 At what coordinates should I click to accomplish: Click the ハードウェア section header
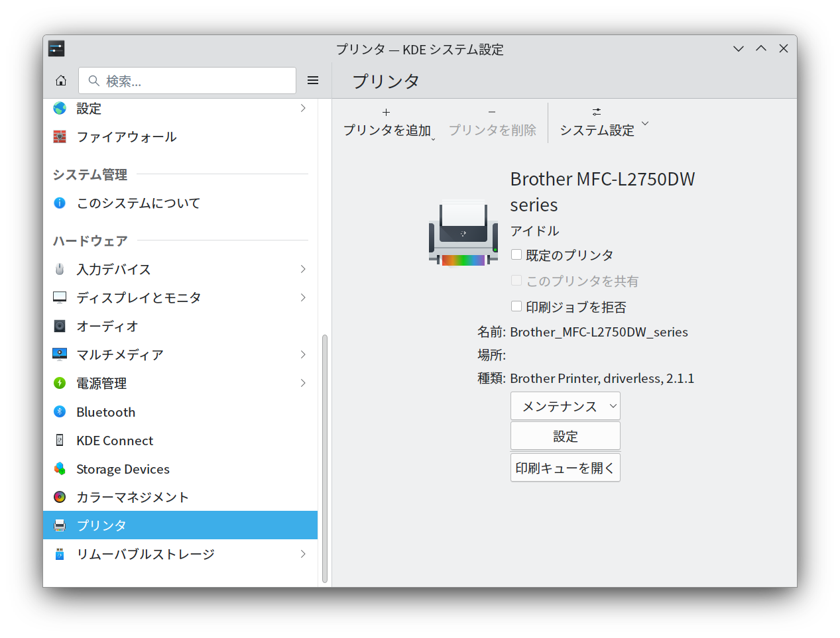coord(90,240)
